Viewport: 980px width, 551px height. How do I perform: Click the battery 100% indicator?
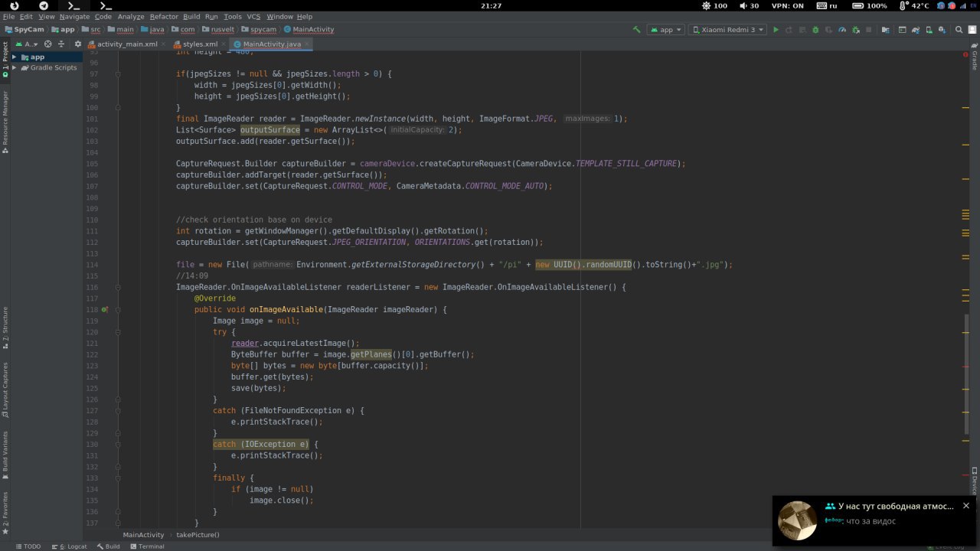(871, 5)
